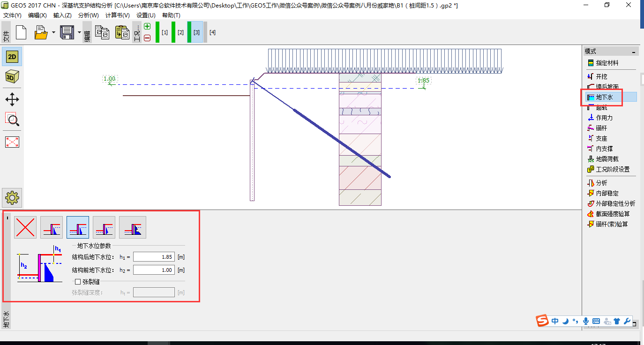Click the 1.85 water level label in drawing
Screen dimensions: 644x345
pos(423,81)
